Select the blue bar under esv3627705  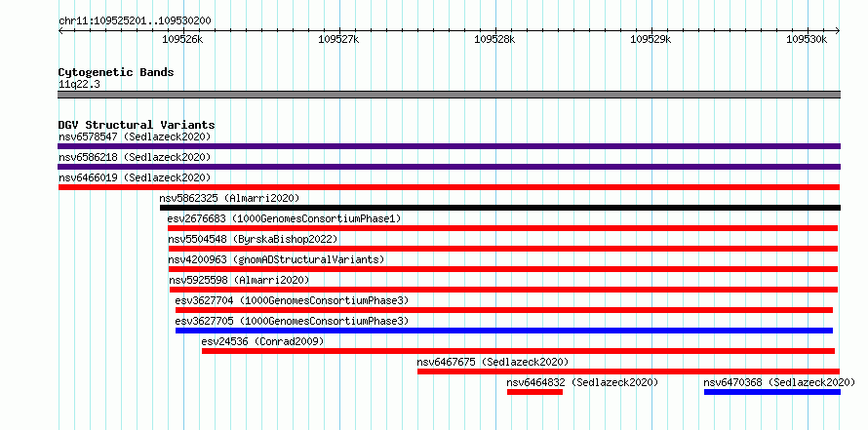[504, 331]
